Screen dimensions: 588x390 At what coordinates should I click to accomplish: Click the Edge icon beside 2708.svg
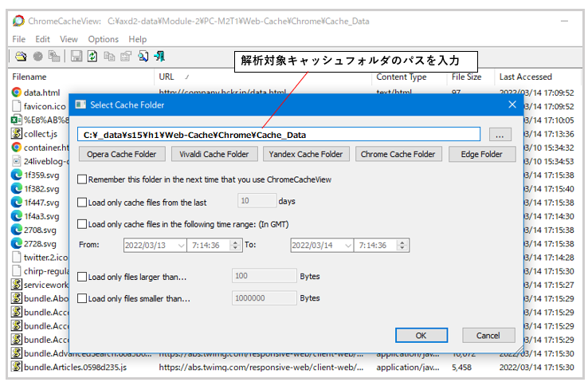point(16,230)
